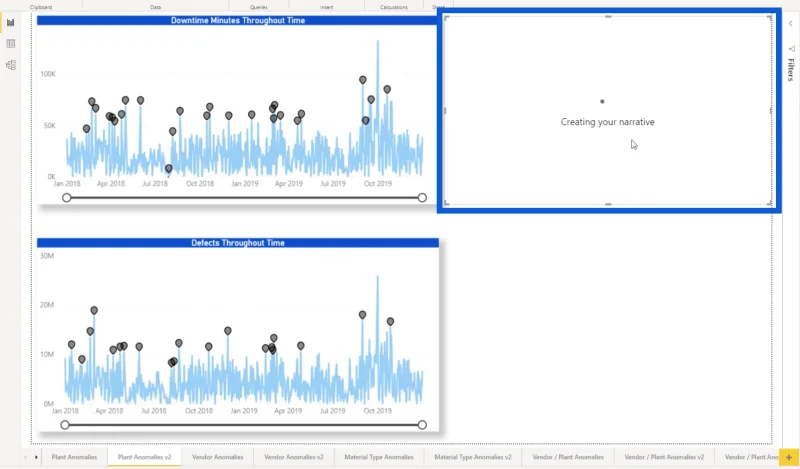Click the Clipboard ribbon group label
The image size is (800, 469).
click(41, 7)
